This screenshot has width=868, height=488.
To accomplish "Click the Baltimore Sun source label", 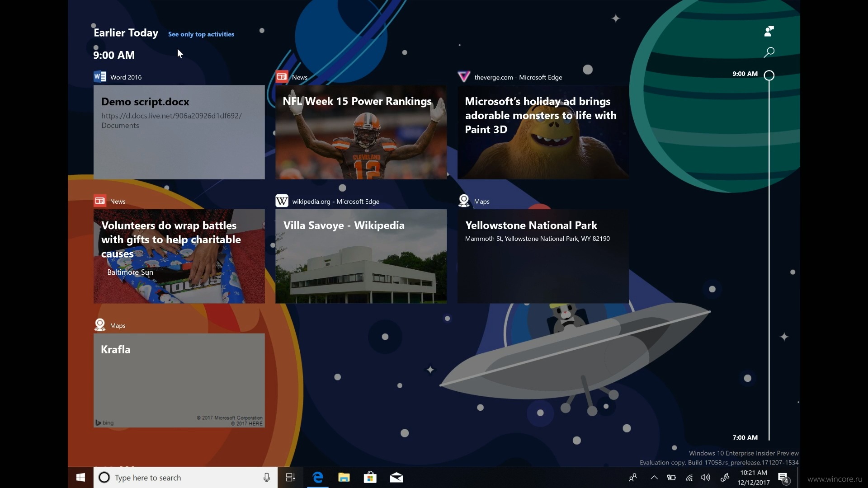I will tap(130, 272).
